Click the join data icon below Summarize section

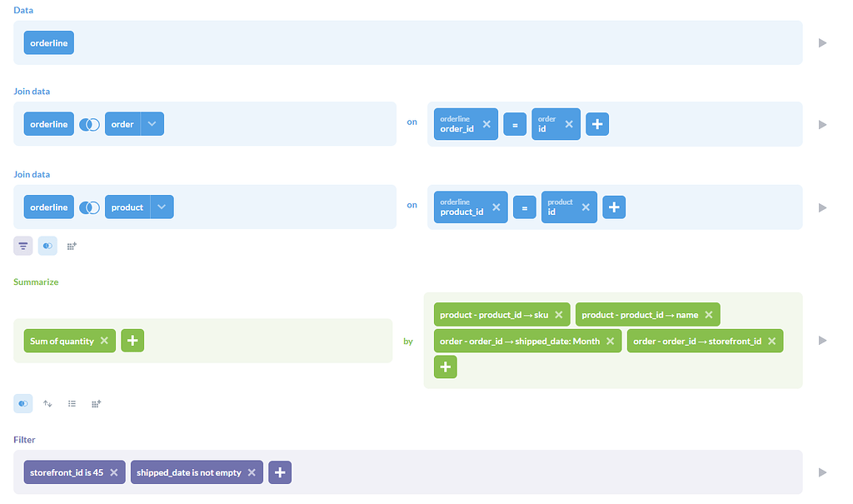pyautogui.click(x=23, y=404)
